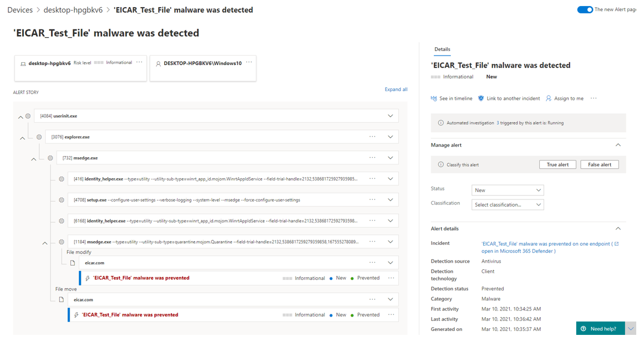This screenshot has height=346, width=644.
Task: Open more options for explorer.exe row
Action: coord(372,137)
